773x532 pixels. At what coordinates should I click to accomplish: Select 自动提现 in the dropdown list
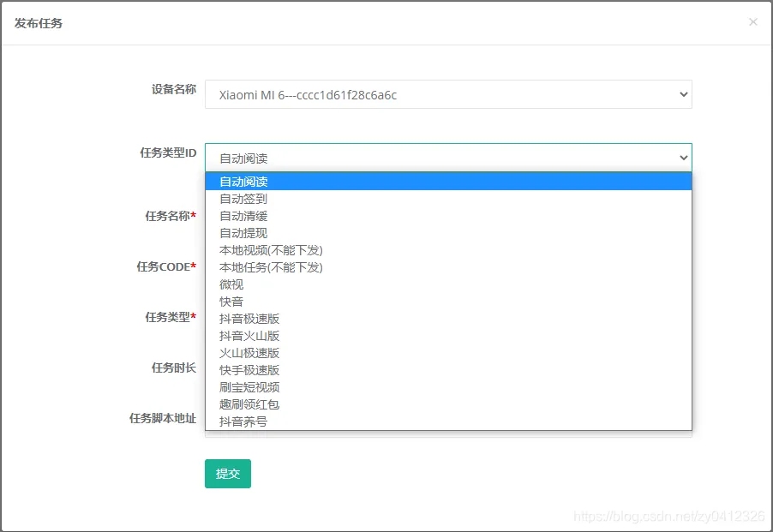448,233
